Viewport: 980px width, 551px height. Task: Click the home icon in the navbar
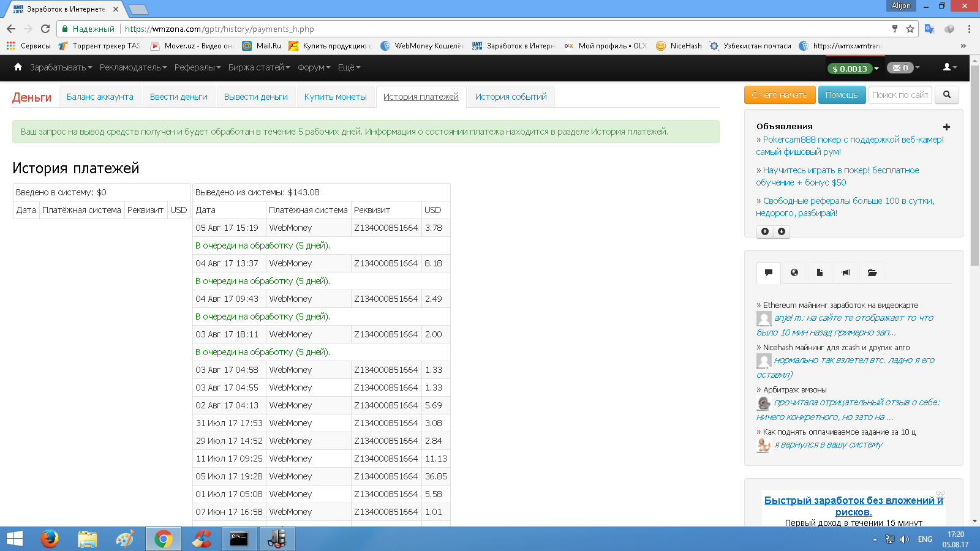tap(18, 67)
